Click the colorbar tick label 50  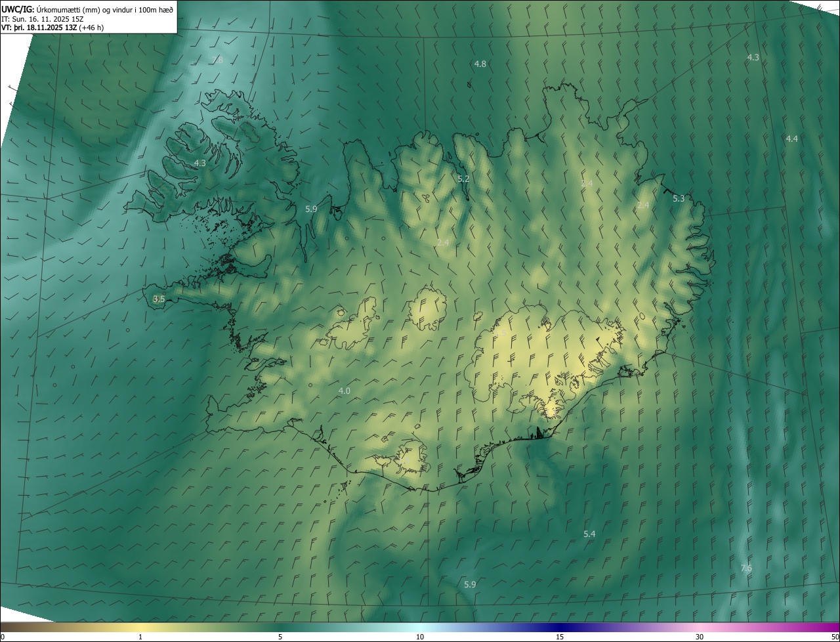click(x=835, y=637)
